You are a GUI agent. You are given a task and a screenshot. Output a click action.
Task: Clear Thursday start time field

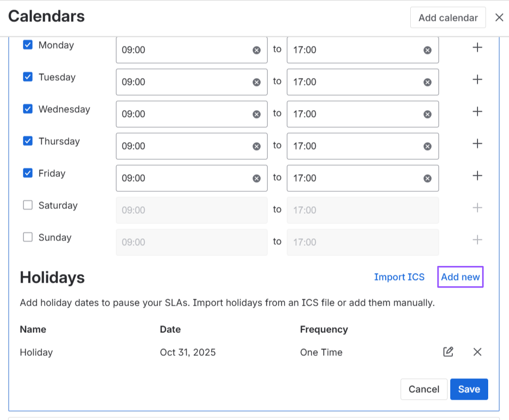pyautogui.click(x=256, y=146)
